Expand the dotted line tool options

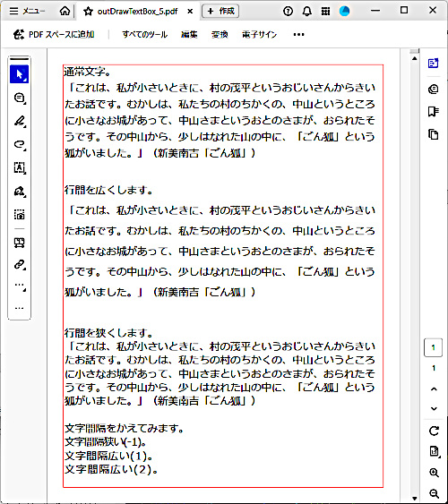[21, 286]
